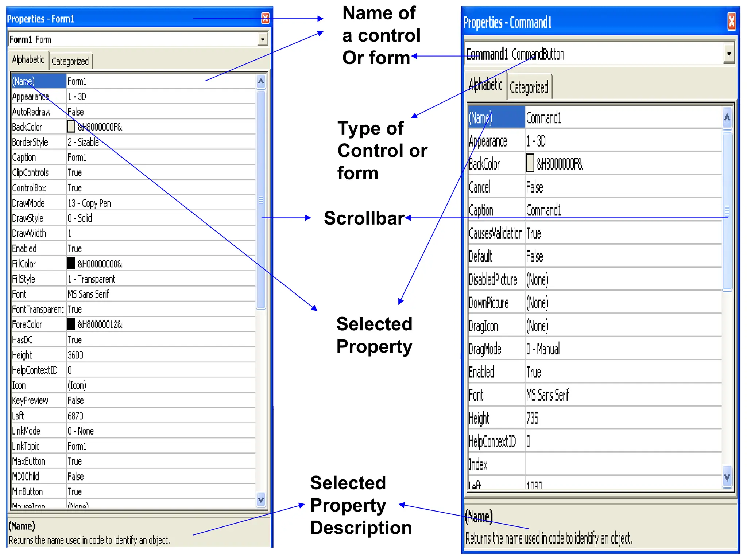Select the Default property row
The image size is (747, 560).
pos(595,257)
